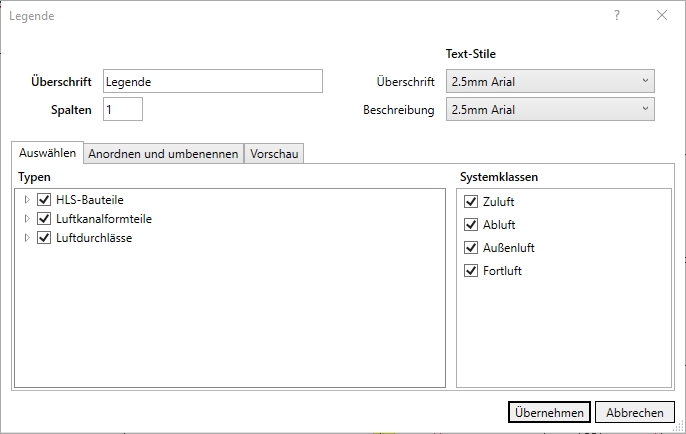Close the Legende dialog window
This screenshot has height=434, width=686.
[662, 15]
